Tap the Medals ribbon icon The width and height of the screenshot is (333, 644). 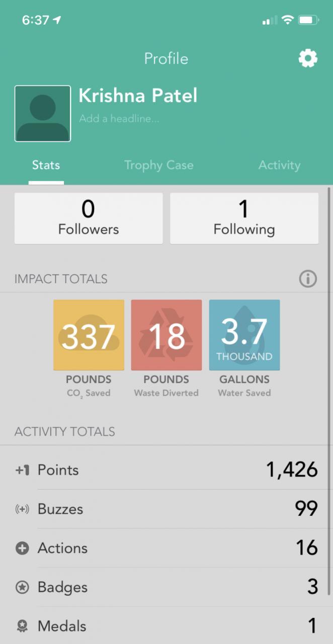coord(22,626)
